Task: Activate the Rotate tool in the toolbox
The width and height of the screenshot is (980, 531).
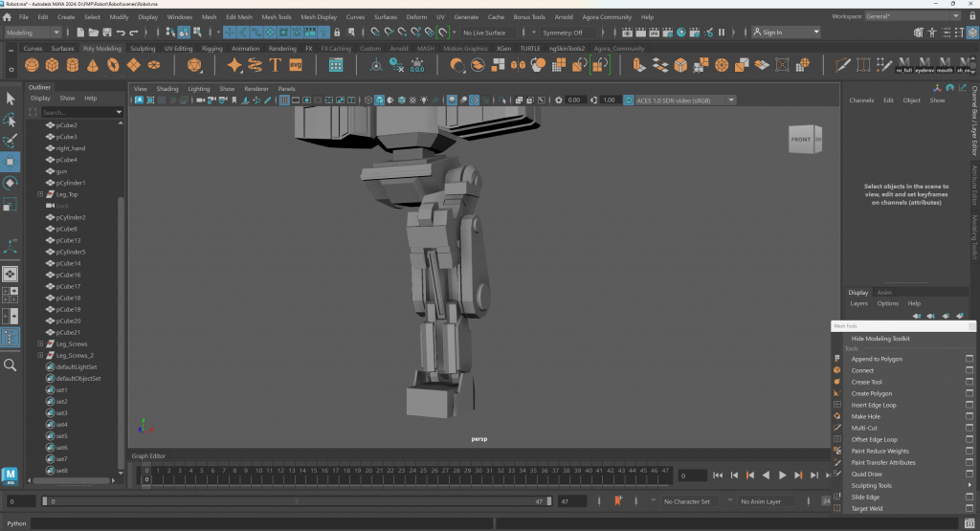Action: pos(11,183)
